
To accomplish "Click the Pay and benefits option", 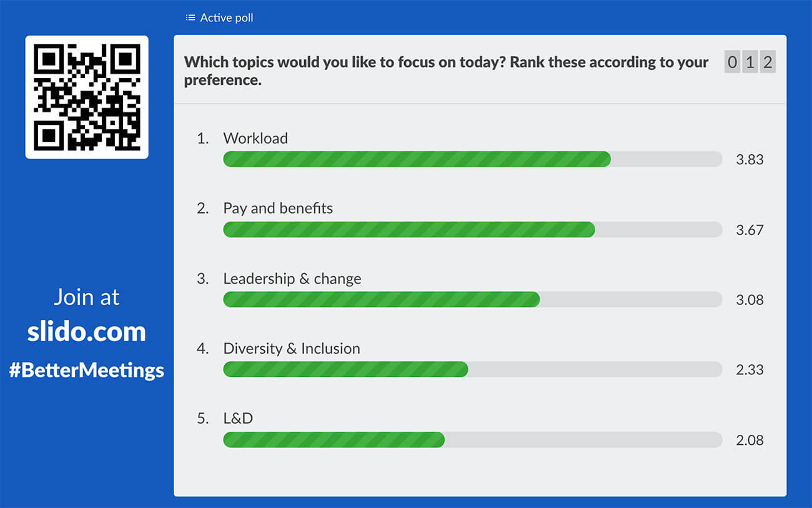I will [x=278, y=208].
